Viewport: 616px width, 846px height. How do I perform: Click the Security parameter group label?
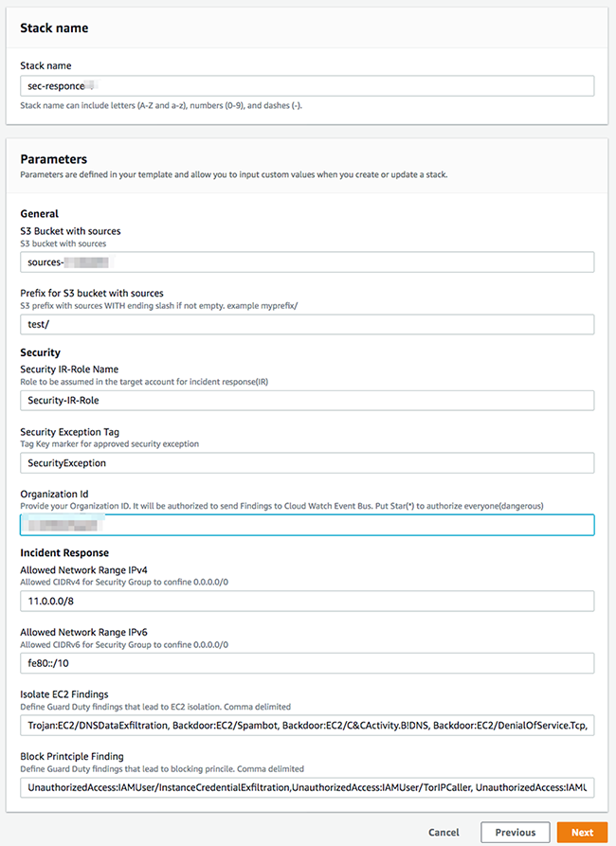[37, 351]
